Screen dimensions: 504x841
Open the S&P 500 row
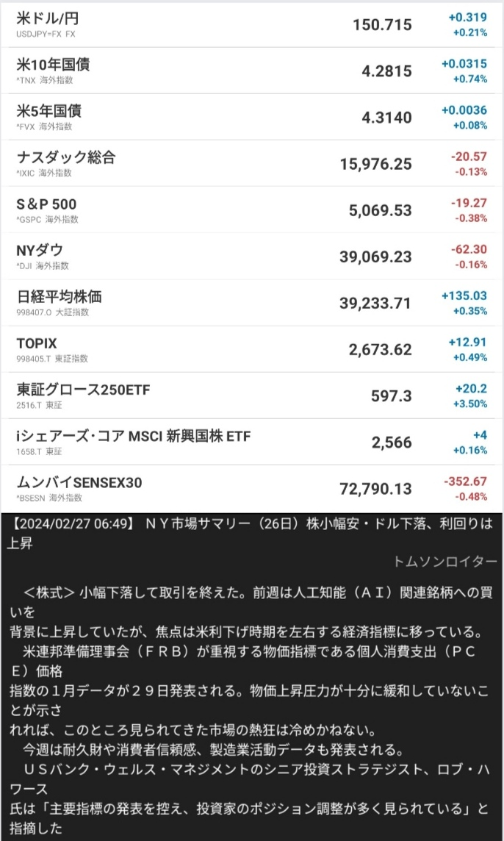pyautogui.click(x=46, y=204)
